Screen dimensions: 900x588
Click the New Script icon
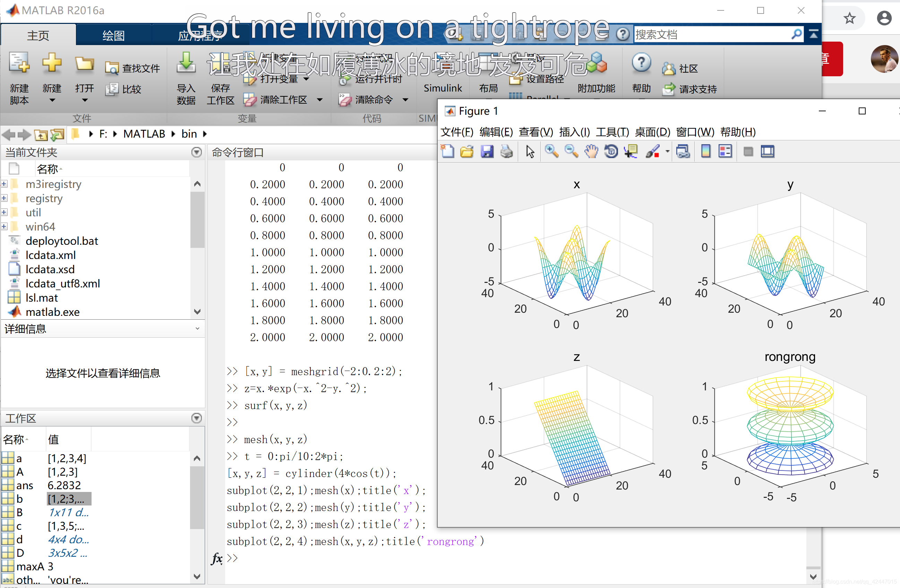coord(19,62)
